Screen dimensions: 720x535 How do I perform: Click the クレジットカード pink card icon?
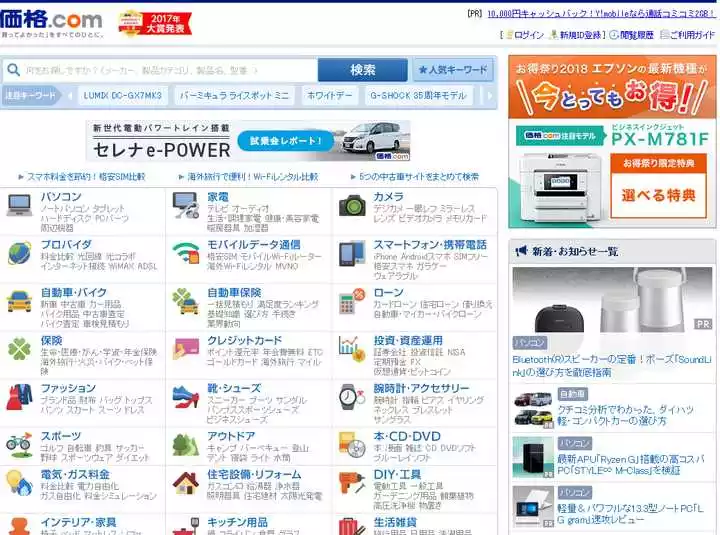point(186,349)
